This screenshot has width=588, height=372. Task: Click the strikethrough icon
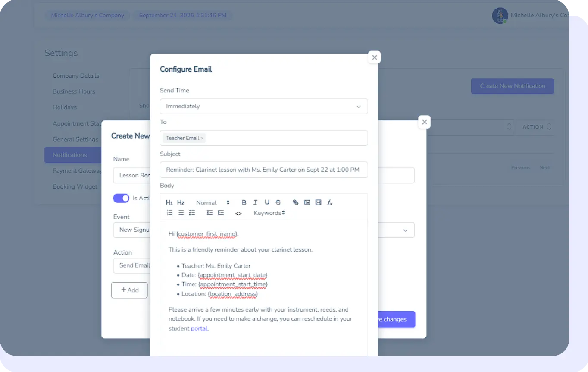(278, 202)
